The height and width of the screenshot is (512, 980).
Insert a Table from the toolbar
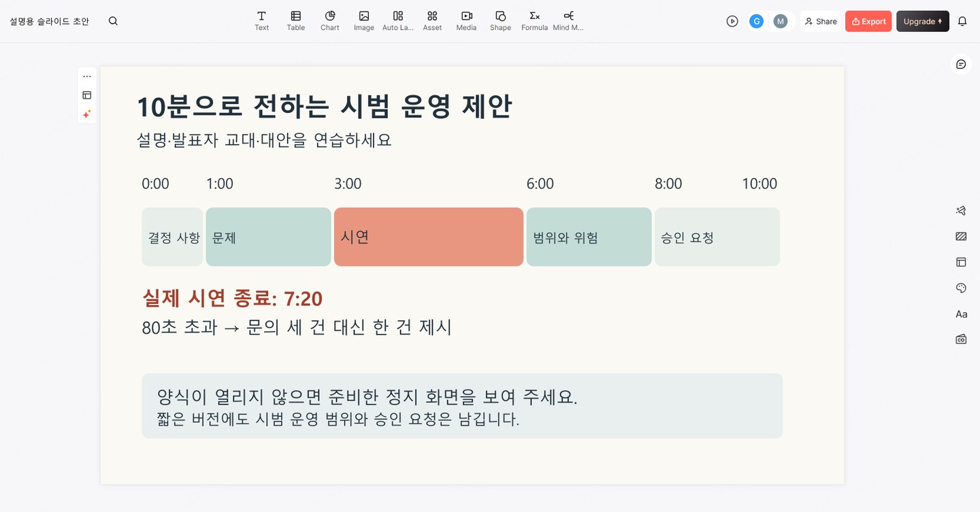tap(295, 20)
